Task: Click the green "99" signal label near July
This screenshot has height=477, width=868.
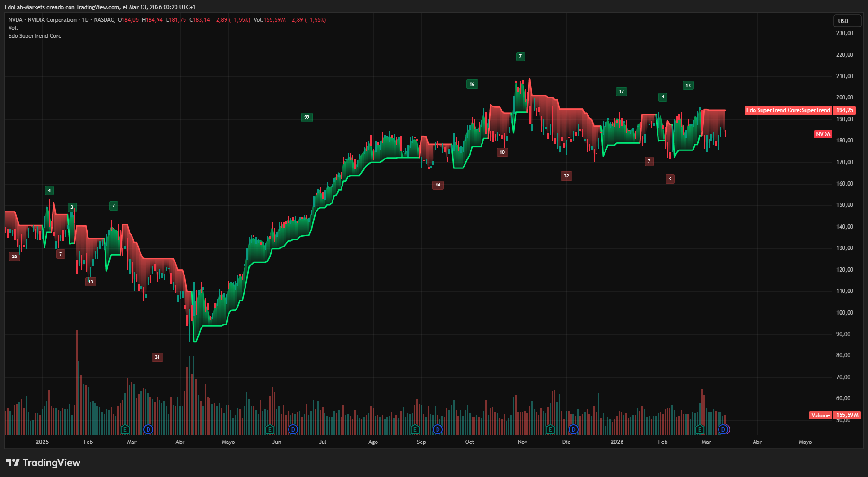Action: [307, 117]
